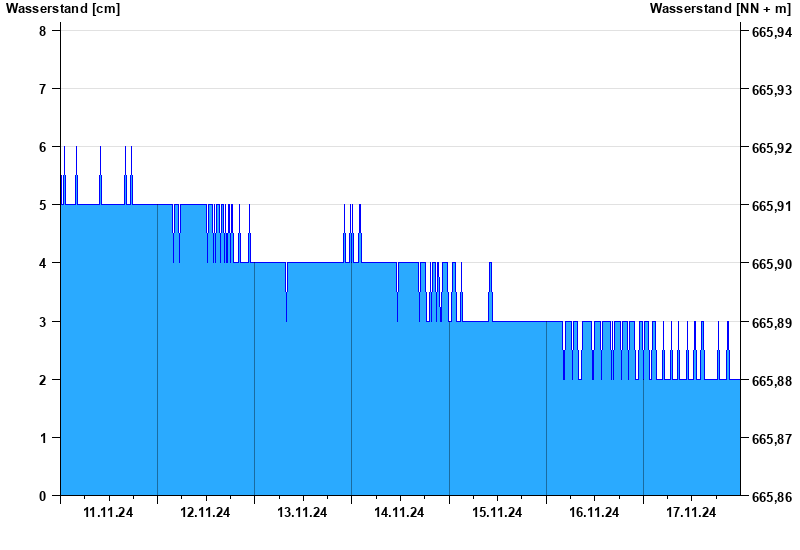Click the 665,94 value on the right axis
Screen dimensions: 800x550
[771, 32]
